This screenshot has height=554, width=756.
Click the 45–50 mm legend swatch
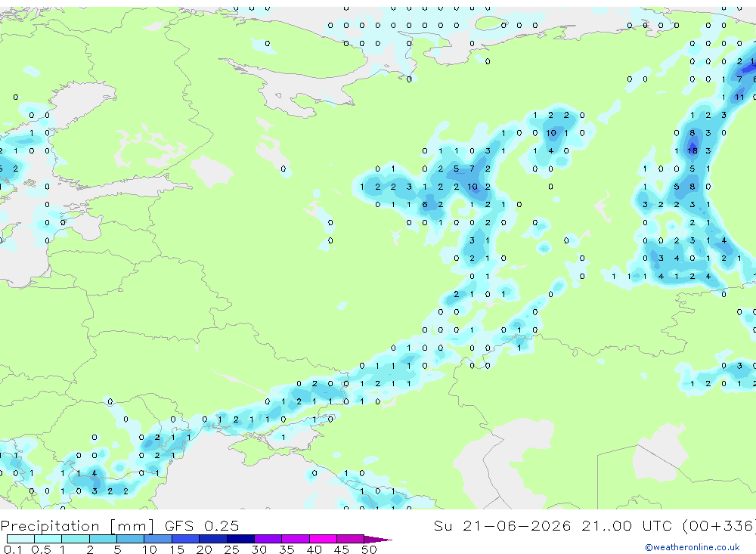[x=351, y=539]
